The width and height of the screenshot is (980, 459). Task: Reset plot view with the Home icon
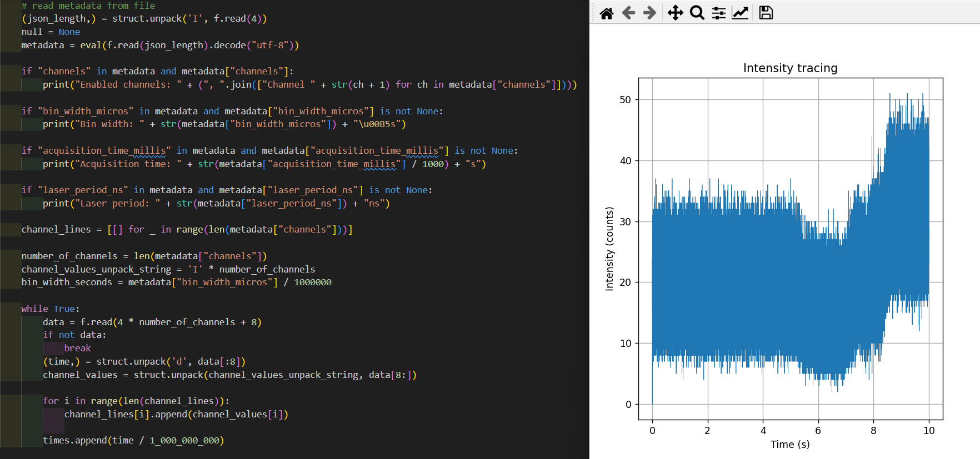tap(607, 13)
